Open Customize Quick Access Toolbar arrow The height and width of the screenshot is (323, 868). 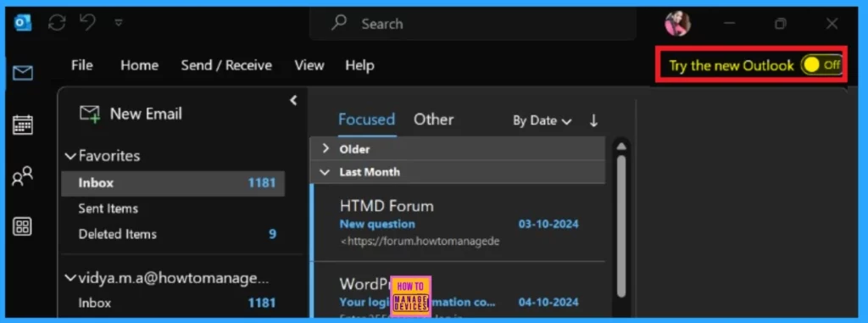click(119, 23)
